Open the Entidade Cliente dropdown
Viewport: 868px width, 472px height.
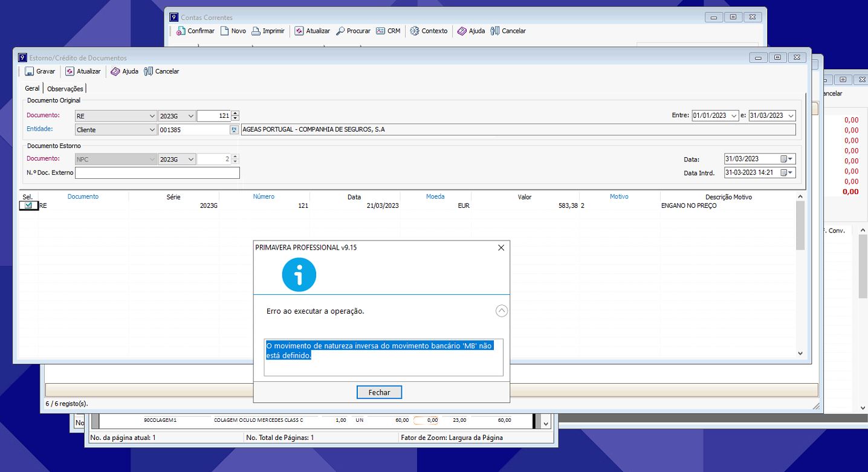(152, 130)
